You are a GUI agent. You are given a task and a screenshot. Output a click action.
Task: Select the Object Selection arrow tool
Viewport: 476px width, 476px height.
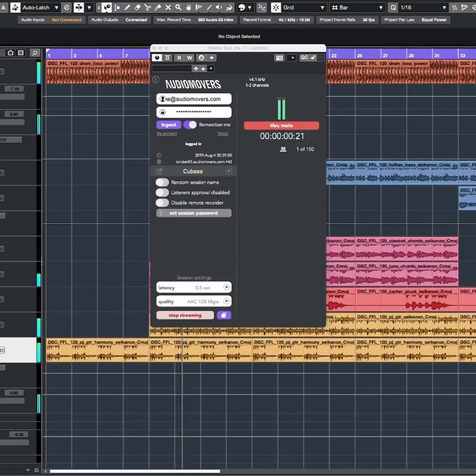pos(107,7)
